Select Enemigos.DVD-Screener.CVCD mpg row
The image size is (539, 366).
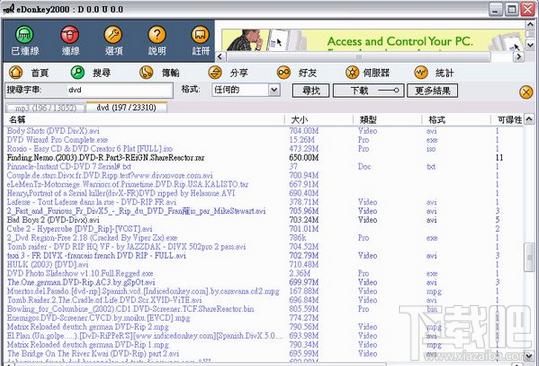coord(265,318)
